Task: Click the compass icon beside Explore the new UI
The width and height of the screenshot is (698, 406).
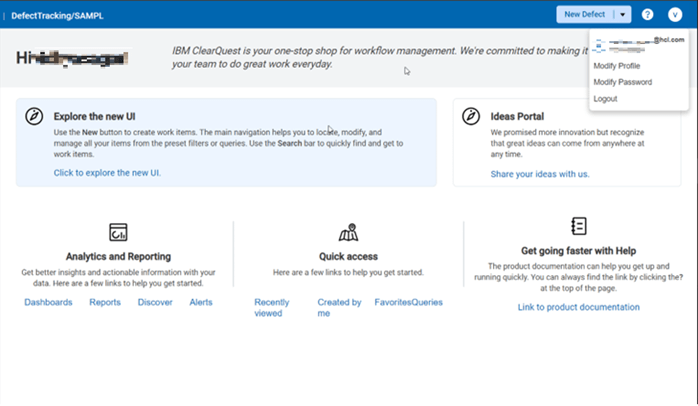Action: [34, 116]
